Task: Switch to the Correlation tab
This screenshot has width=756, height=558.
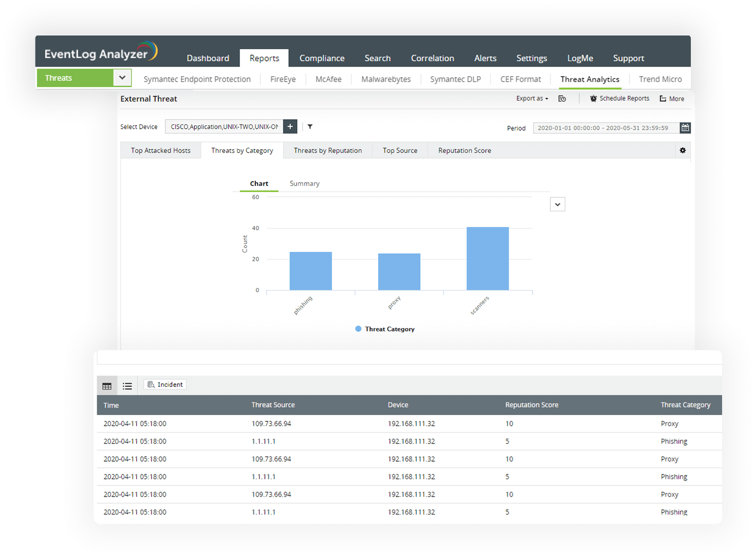Action: tap(432, 58)
